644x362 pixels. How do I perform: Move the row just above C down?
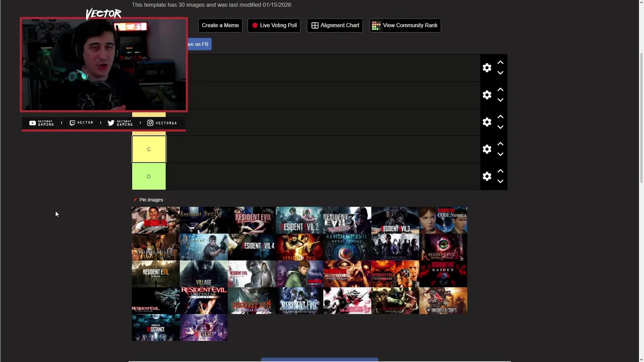point(500,127)
